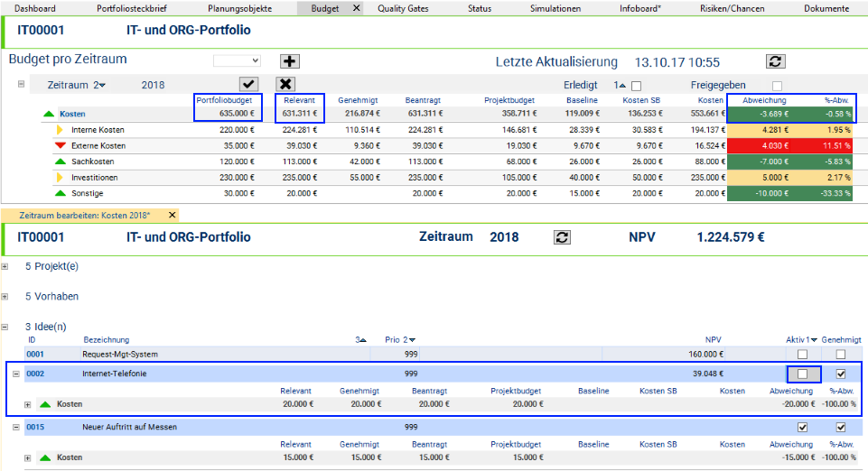868x471 pixels.
Task: Switch to the Status tab
Action: point(480,8)
